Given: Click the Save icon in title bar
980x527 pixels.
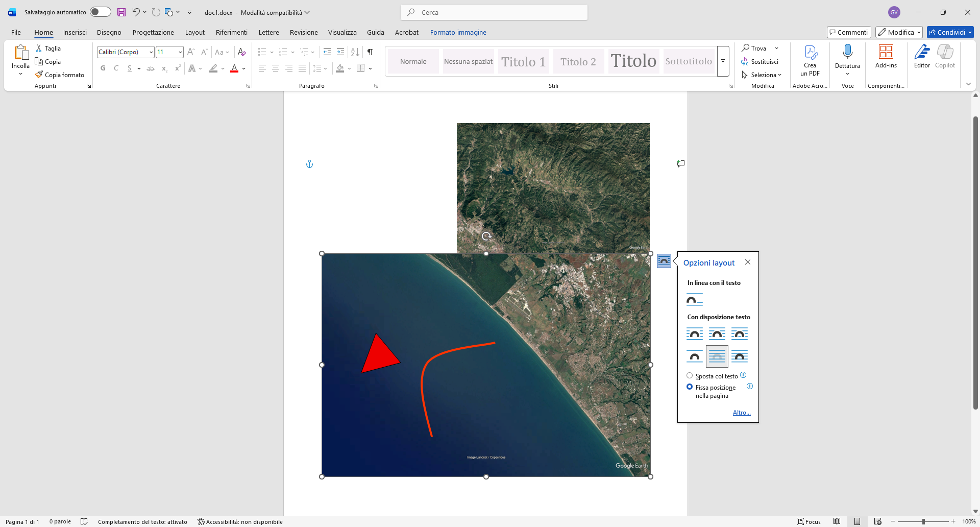Looking at the screenshot, I should point(121,12).
